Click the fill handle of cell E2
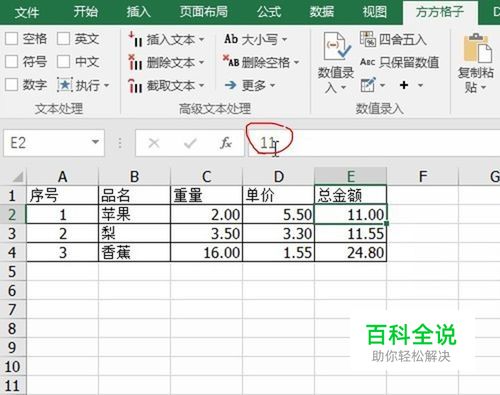 pos(387,224)
